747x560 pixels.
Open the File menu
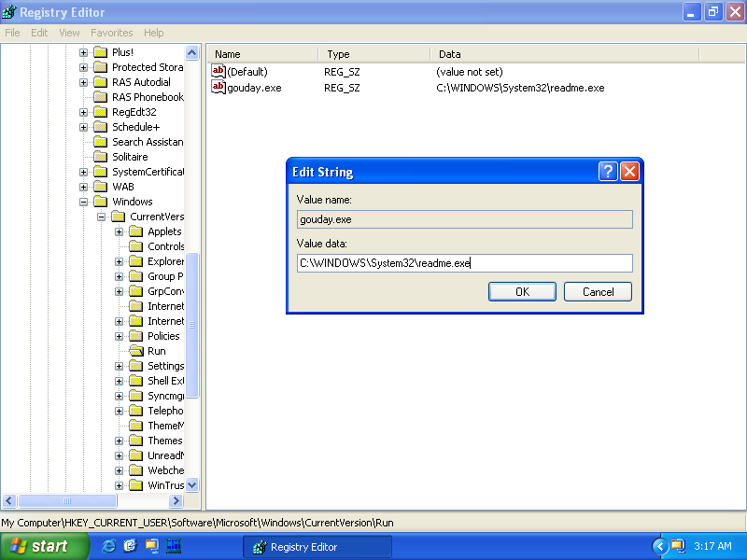[x=12, y=33]
